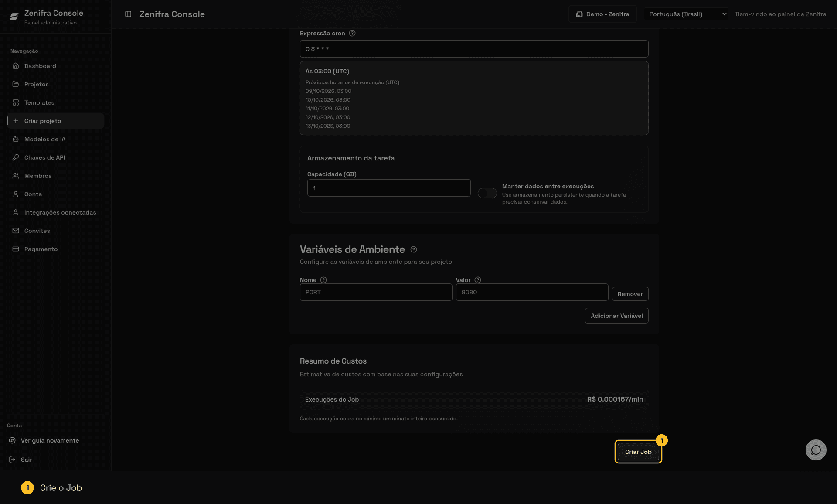Open Modelos de IA page
837x504 pixels.
(x=56, y=139)
